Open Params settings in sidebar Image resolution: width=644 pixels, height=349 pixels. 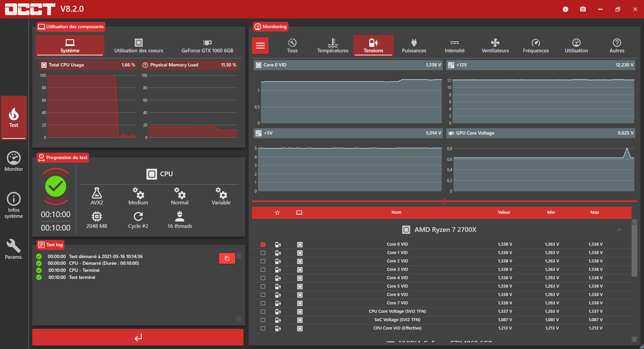pos(14,249)
